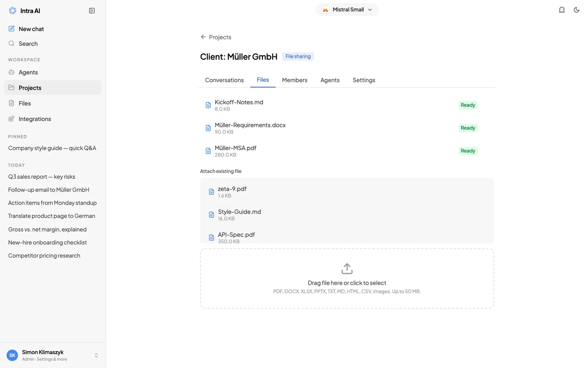Open the pinned Company style guide chat
The height and width of the screenshot is (368, 588).
click(52, 148)
